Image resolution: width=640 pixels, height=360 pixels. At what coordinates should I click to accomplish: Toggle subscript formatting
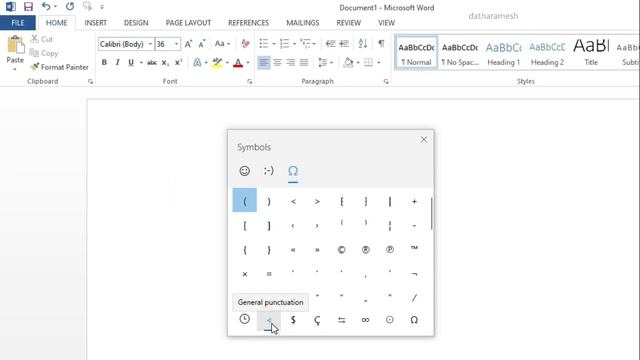point(165,62)
